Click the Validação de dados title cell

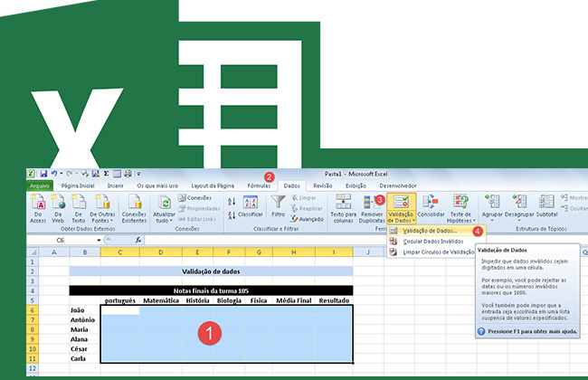[211, 271]
